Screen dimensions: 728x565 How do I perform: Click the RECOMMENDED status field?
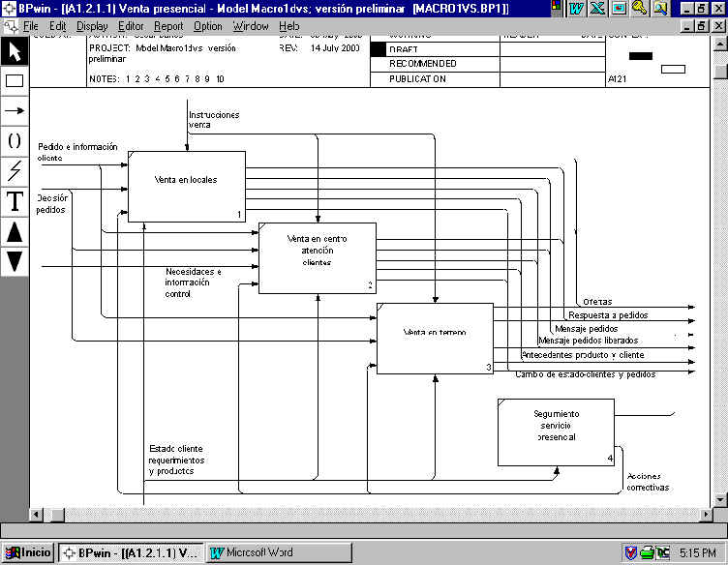click(x=423, y=64)
